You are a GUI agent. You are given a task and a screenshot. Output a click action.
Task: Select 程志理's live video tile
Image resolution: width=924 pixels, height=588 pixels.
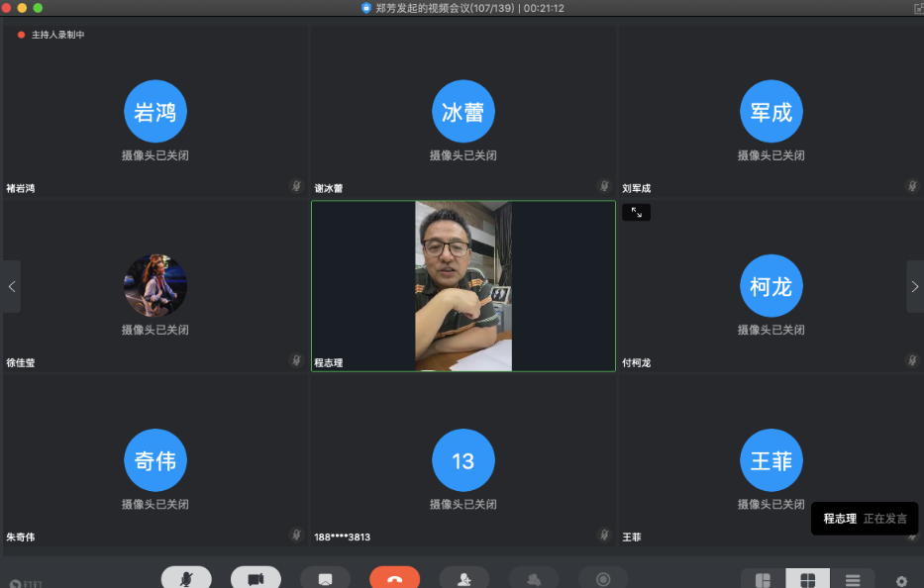point(462,286)
